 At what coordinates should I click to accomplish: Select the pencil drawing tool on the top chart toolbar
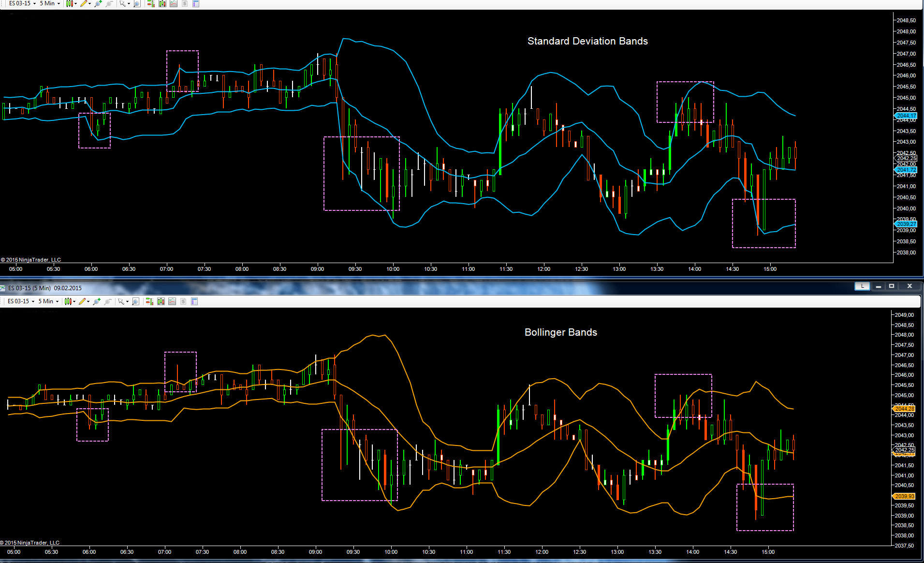pos(83,4)
